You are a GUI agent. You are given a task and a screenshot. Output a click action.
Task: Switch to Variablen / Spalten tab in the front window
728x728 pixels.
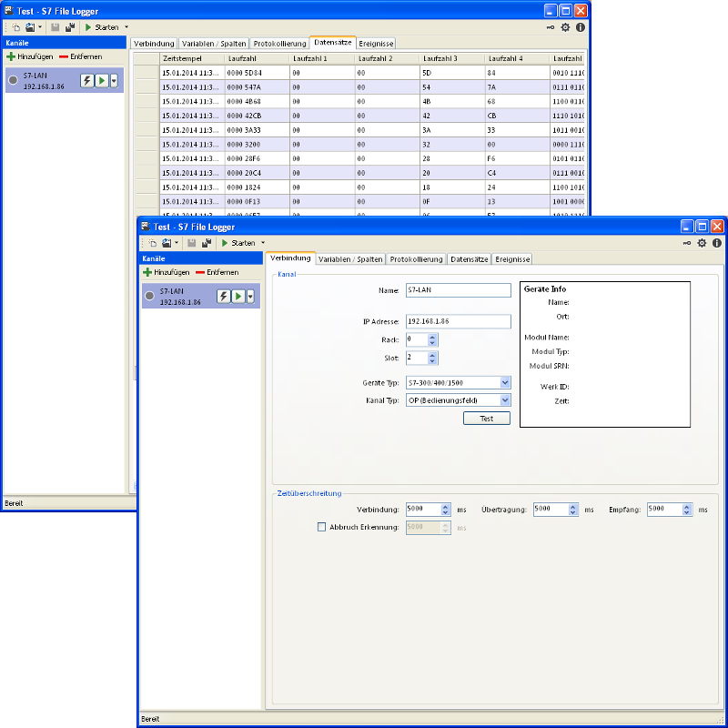coord(350,259)
